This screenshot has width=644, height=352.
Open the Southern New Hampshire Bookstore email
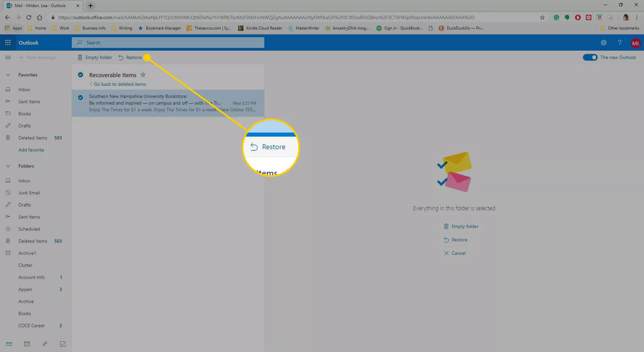click(x=168, y=103)
